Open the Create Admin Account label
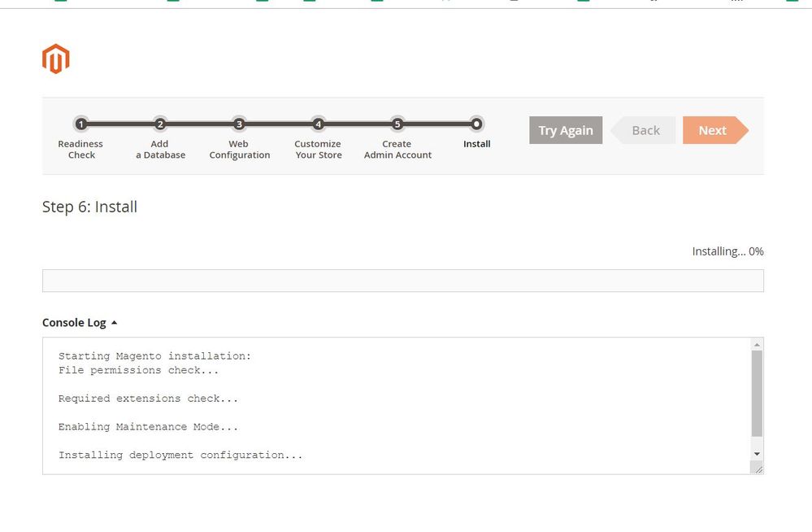Image resolution: width=812 pixels, height=532 pixels. click(397, 150)
